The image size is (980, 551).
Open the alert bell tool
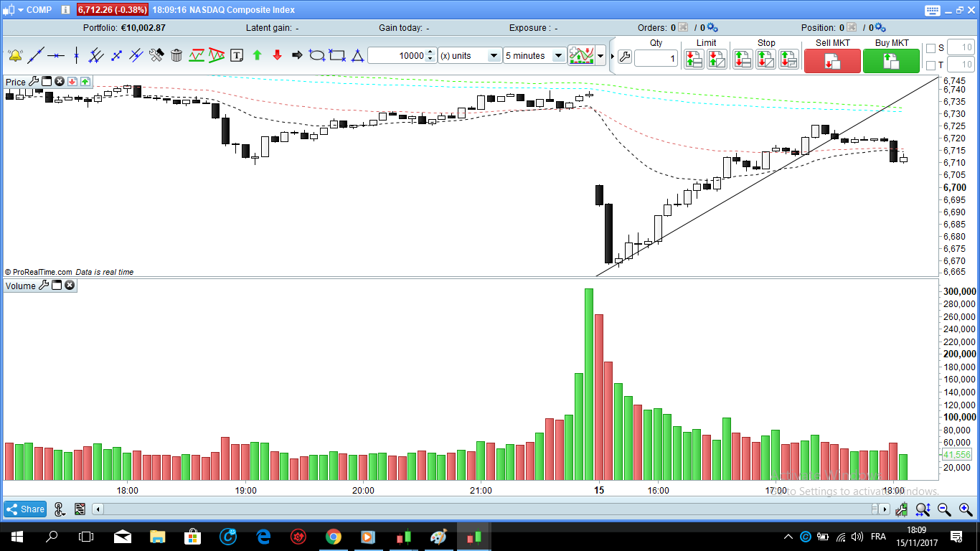15,55
